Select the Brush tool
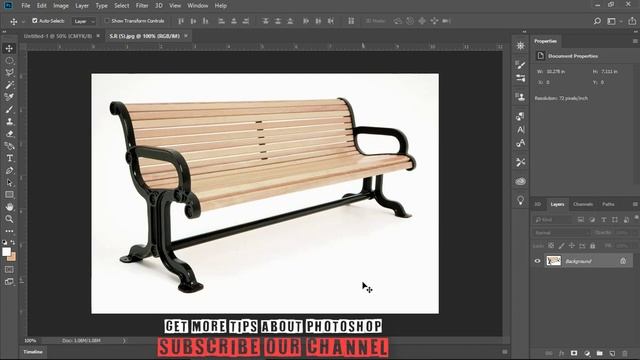 pyautogui.click(x=9, y=109)
